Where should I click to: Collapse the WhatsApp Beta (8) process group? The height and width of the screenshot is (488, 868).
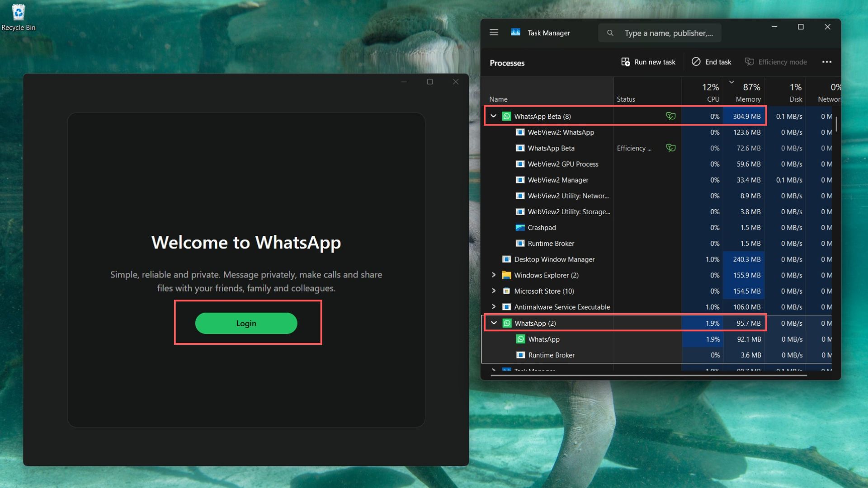pos(493,116)
